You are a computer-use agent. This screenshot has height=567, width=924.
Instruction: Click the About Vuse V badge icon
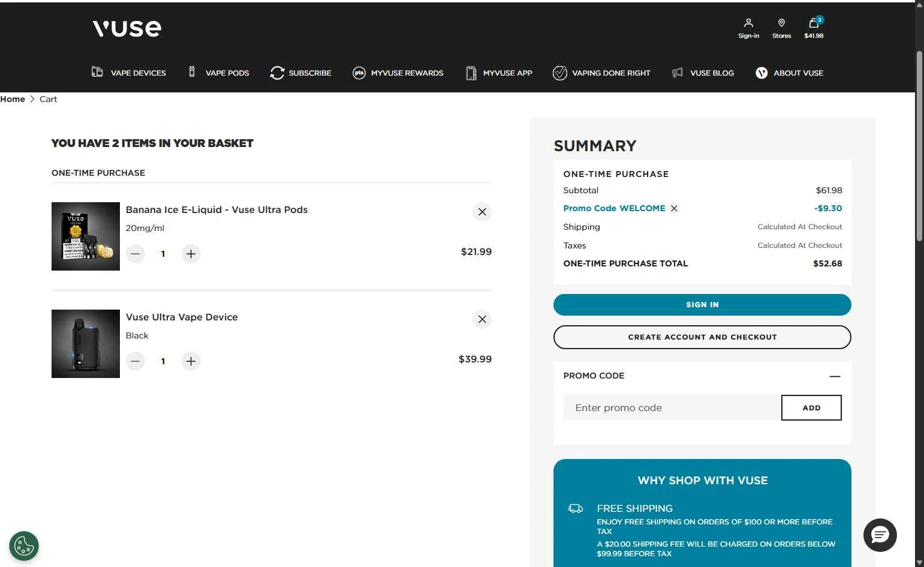(762, 73)
